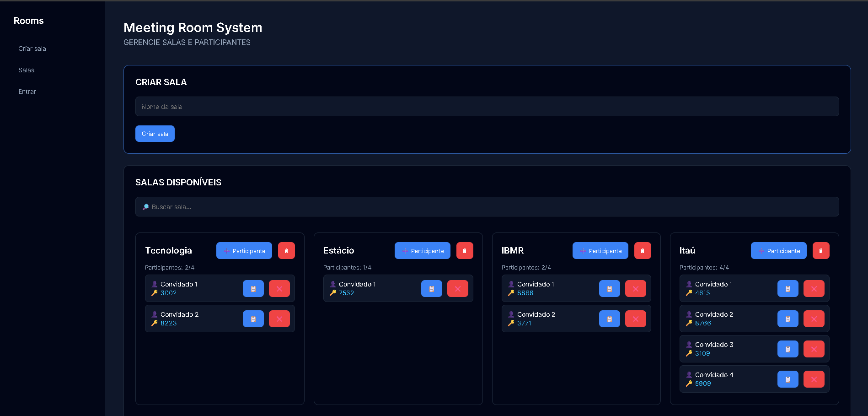Open Criar sala in the sidebar
This screenshot has height=416, width=868.
click(x=32, y=49)
